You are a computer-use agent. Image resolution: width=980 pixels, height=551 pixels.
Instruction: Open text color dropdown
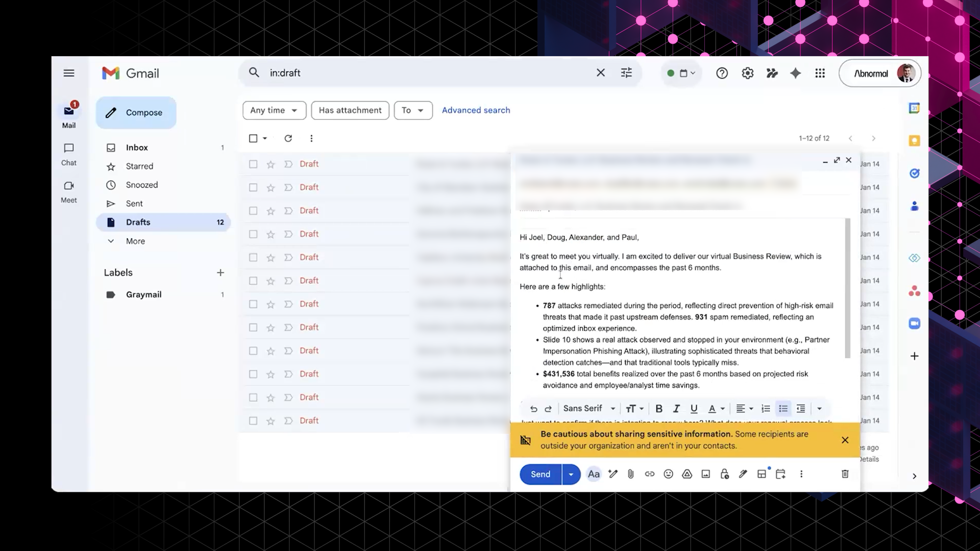(716, 409)
